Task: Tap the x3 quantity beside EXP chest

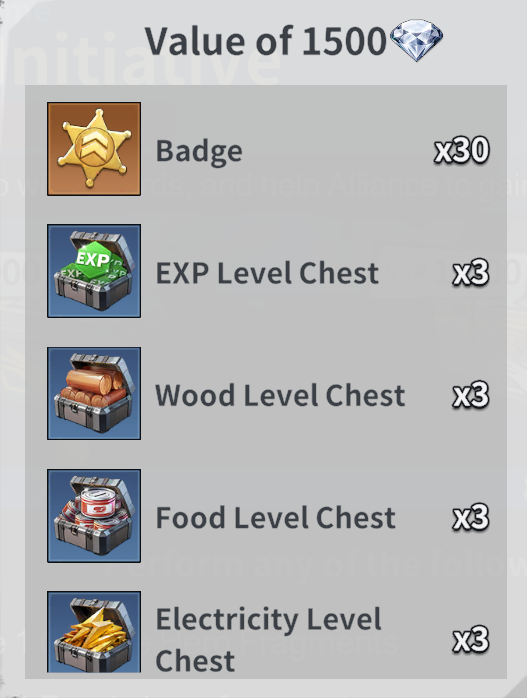Action: pyautogui.click(x=471, y=272)
